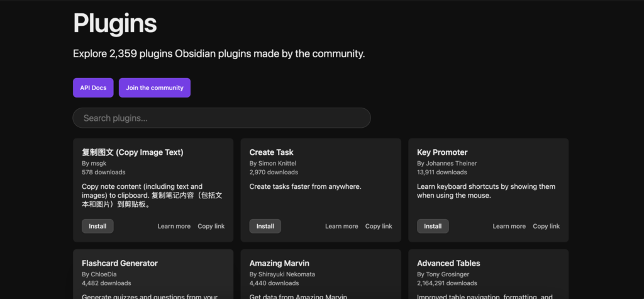Select the Create Task card title

tap(272, 152)
